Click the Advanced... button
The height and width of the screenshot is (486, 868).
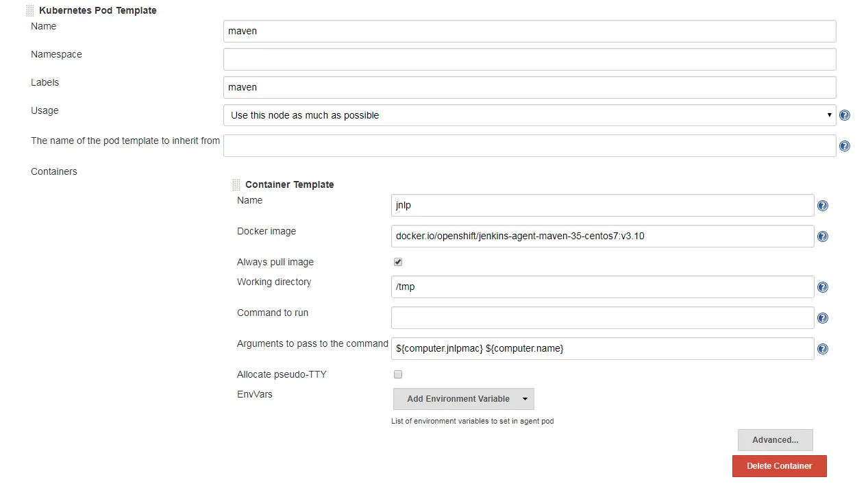coord(775,440)
